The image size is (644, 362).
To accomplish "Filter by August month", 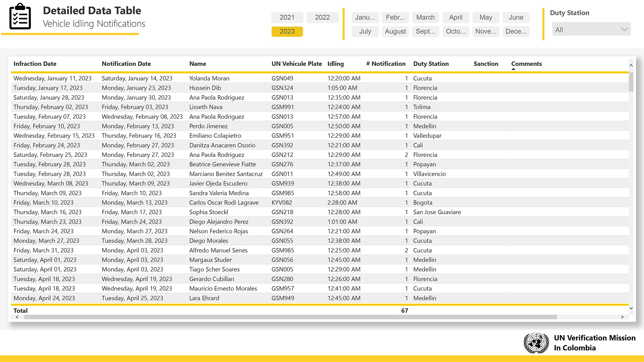I will tap(395, 32).
